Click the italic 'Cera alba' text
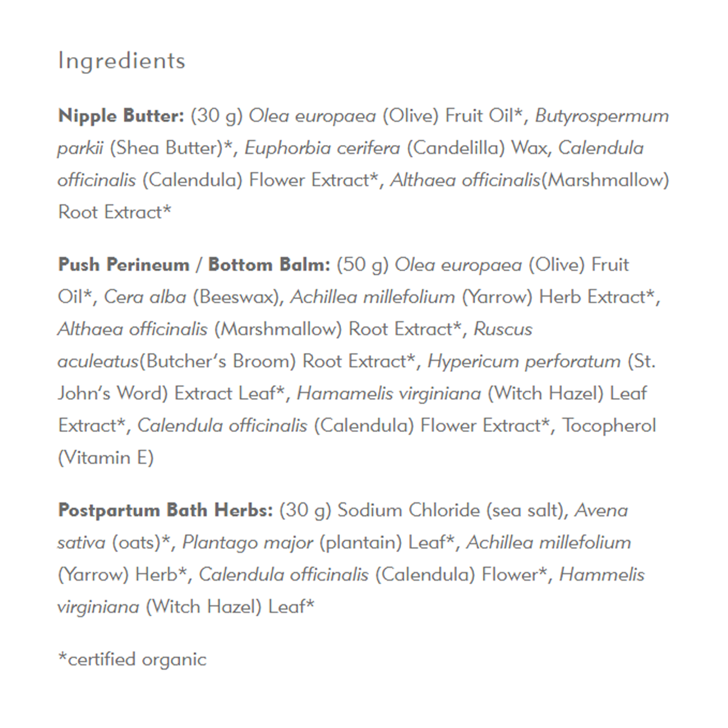The width and height of the screenshot is (728, 728). point(145,297)
